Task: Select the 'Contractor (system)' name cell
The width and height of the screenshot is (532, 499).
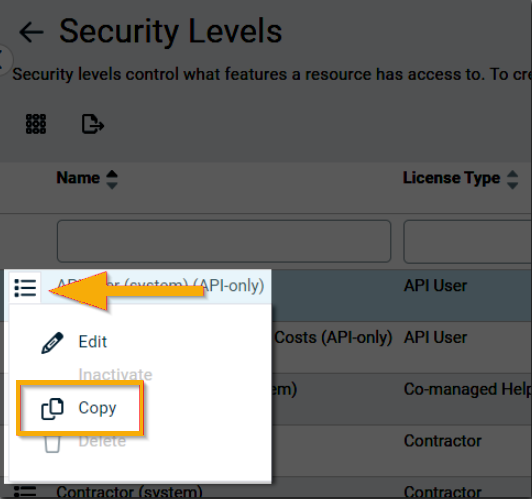Action: [x=130, y=492]
